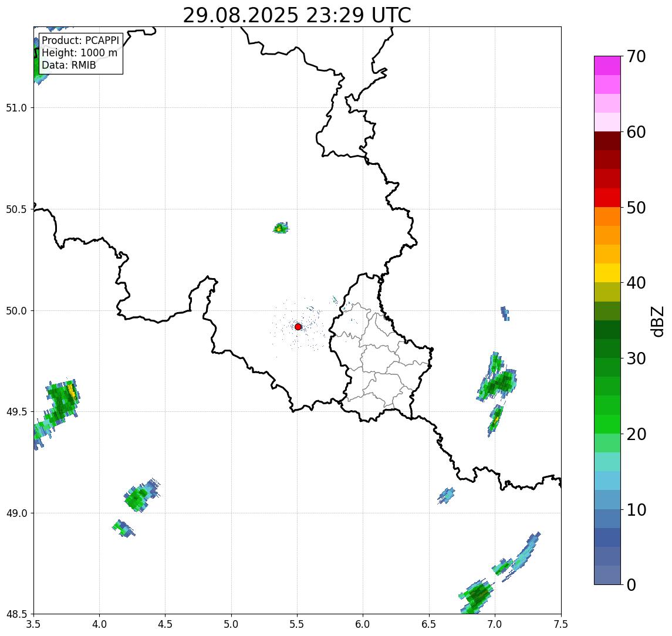The width and height of the screenshot is (672, 636).
Task: Click the small blue echo near 50.0°N 7.1°E
Action: (505, 313)
